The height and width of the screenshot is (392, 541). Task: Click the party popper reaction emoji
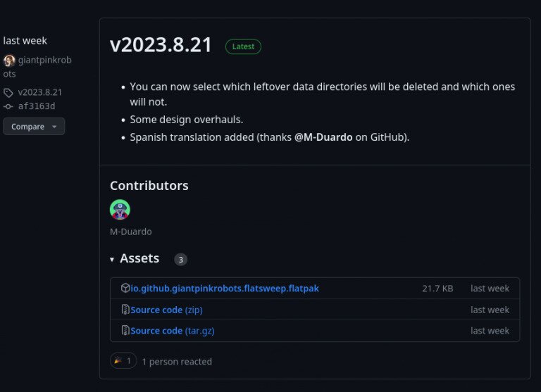coord(118,361)
